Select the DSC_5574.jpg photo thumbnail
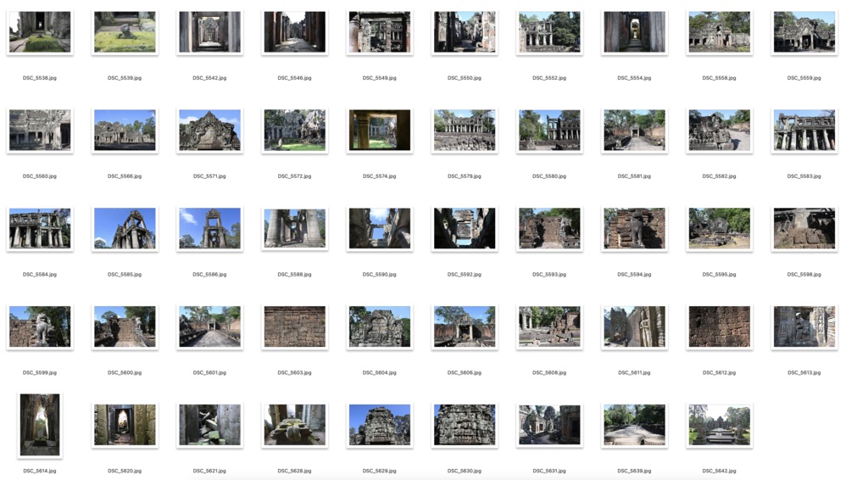This screenshot has width=868, height=480. 380,130
